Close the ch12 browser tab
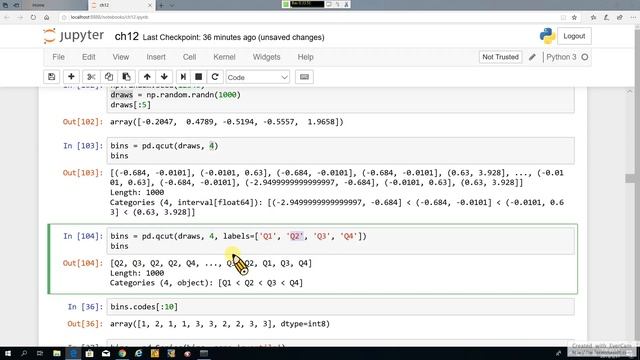Image resolution: width=640 pixels, height=360 pixels. point(150,5)
